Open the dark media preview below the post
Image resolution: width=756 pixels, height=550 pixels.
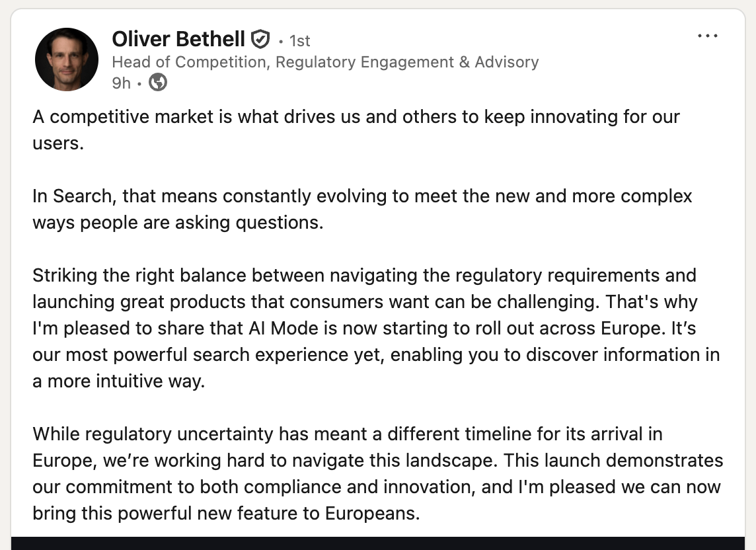pos(378,543)
